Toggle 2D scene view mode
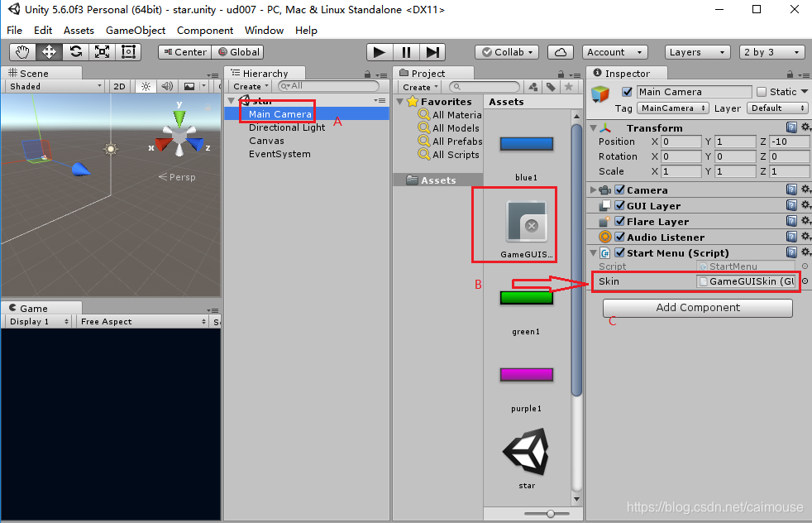The width and height of the screenshot is (812, 523). point(119,87)
